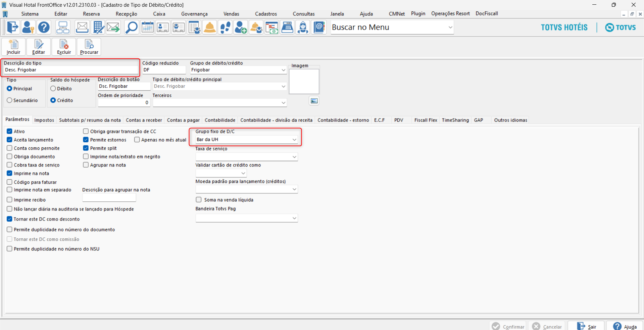The height and width of the screenshot is (330, 644).
Task: Disable Permite split option
Action: tap(86, 148)
